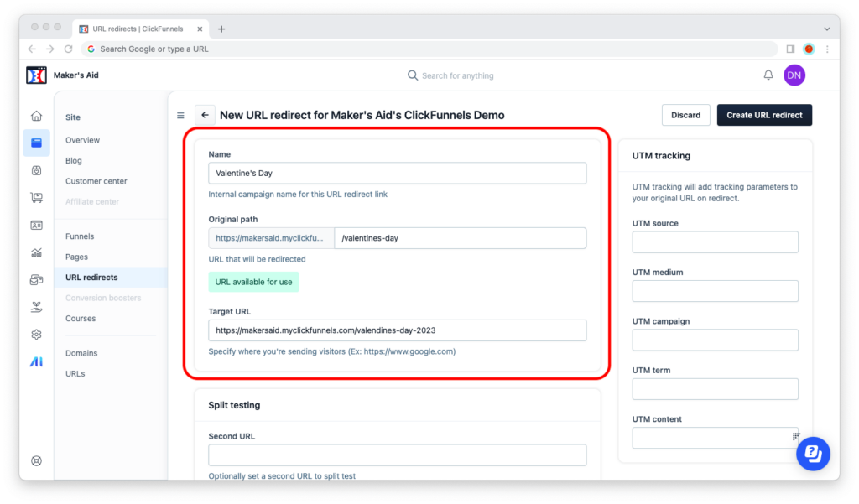Select the Site icon in left rail
The height and width of the screenshot is (504, 859).
36,143
